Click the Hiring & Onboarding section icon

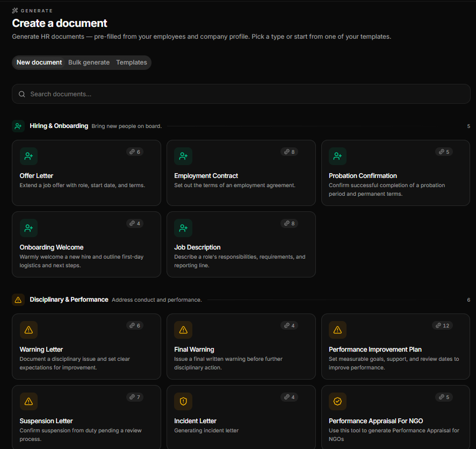(18, 126)
